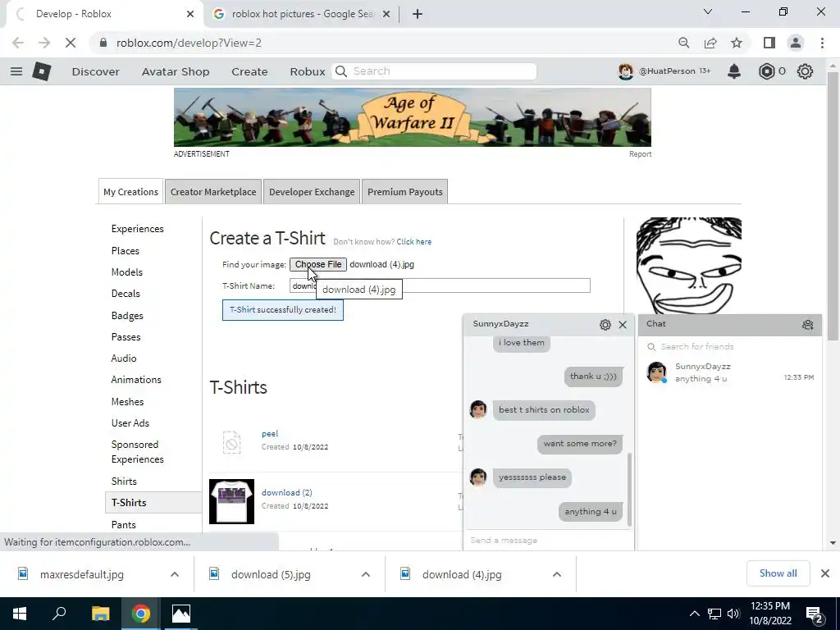This screenshot has width=840, height=630.
Task: Switch to Premium Payouts tab
Action: (x=405, y=192)
